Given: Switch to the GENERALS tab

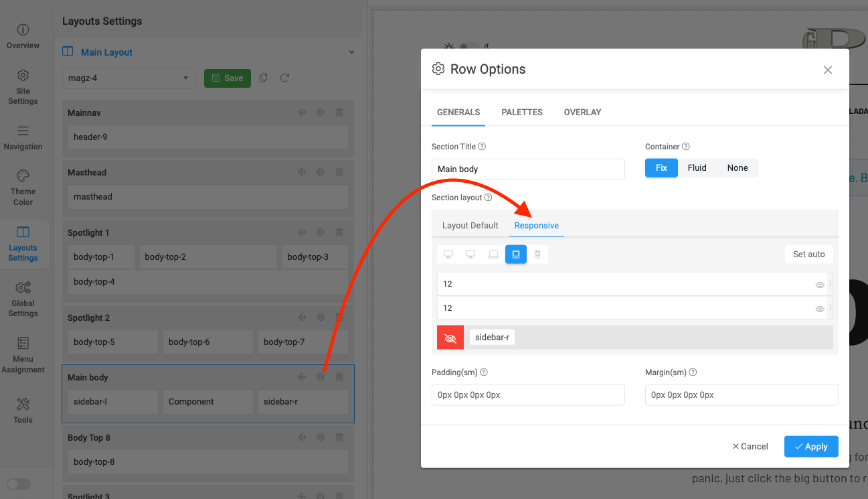Looking at the screenshot, I should click(x=458, y=112).
